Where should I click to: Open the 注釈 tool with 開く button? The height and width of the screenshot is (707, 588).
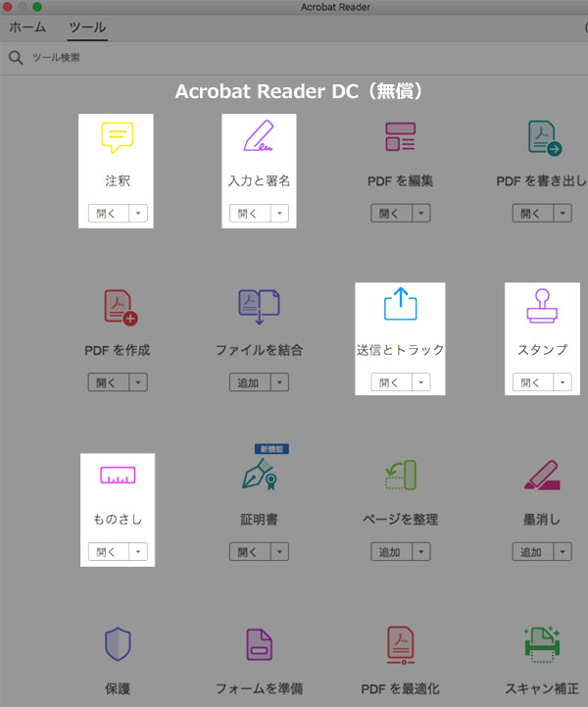[x=109, y=213]
